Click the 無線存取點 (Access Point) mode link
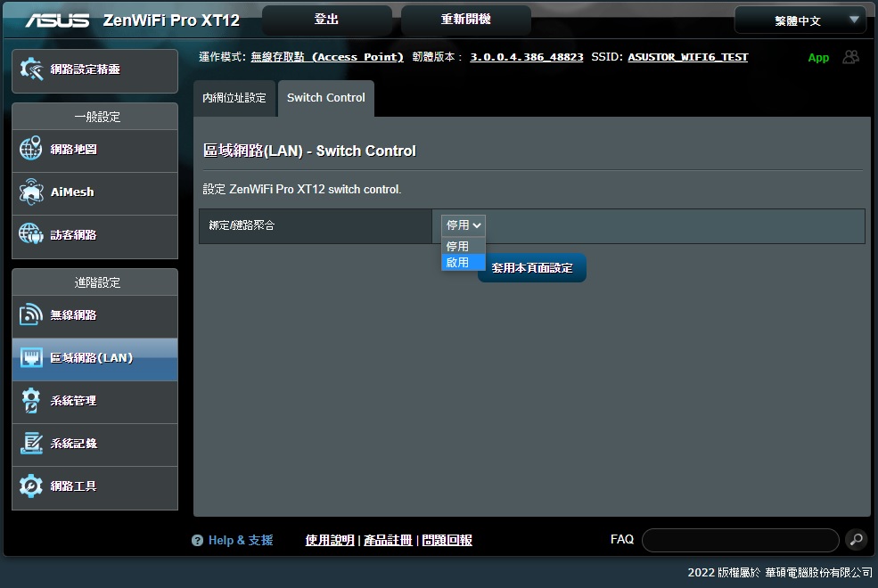878x588 pixels. coord(327,57)
